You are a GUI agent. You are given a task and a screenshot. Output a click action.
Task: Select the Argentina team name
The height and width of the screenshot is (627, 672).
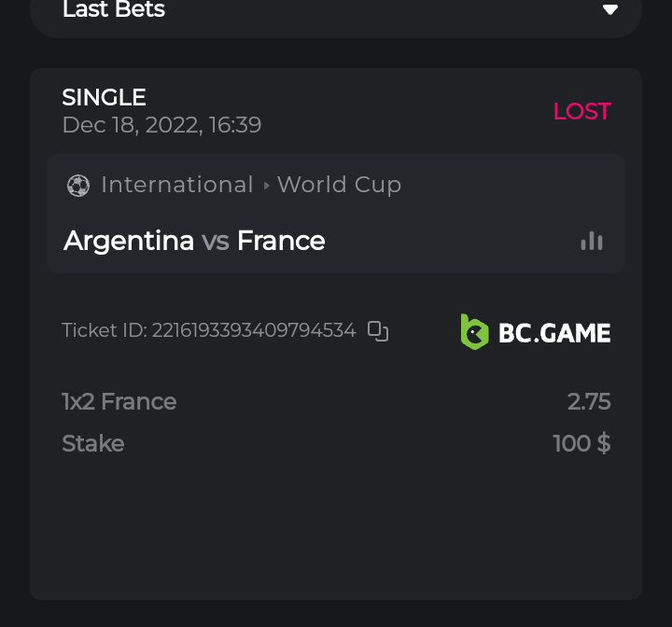click(129, 241)
